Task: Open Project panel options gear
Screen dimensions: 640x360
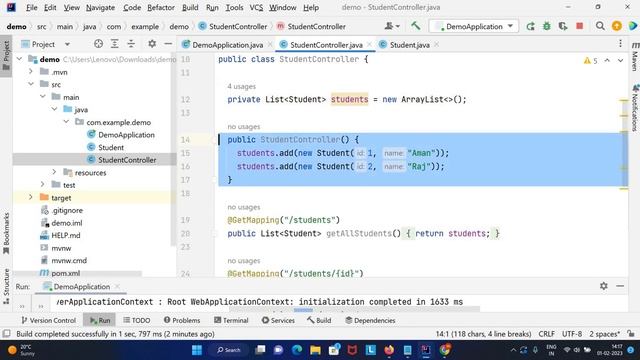Action: coord(152,44)
